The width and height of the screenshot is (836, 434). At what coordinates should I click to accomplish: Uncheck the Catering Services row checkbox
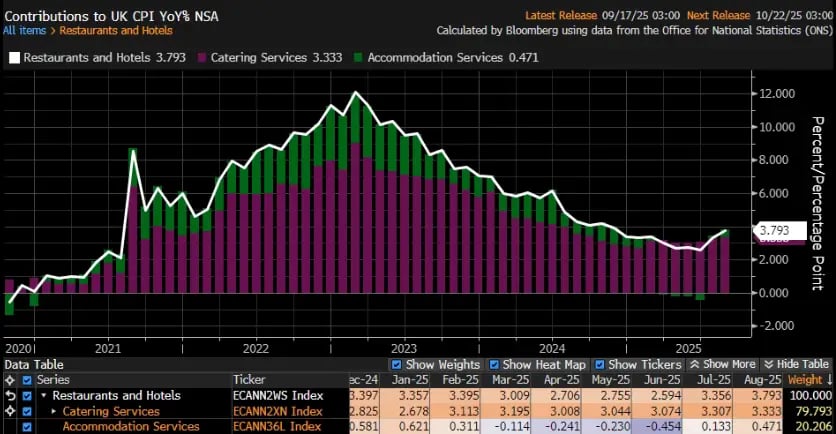[x=27, y=411]
